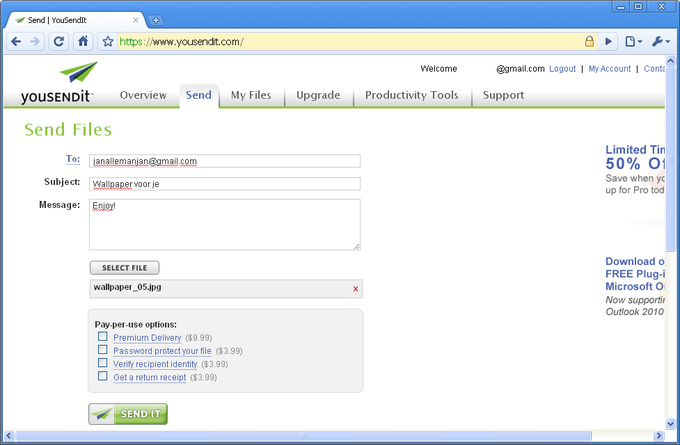Open the page menu dropdown
This screenshot has height=445, width=680.
click(x=633, y=42)
